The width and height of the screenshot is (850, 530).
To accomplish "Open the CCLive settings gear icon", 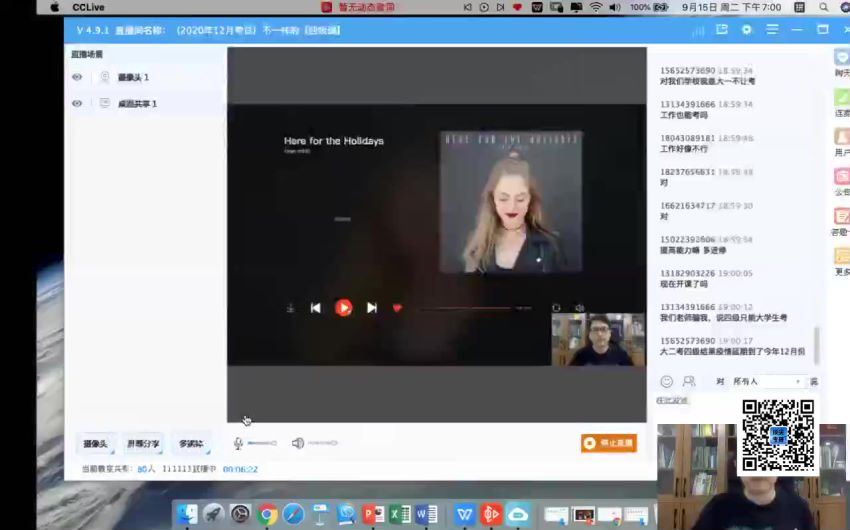I will [746, 30].
